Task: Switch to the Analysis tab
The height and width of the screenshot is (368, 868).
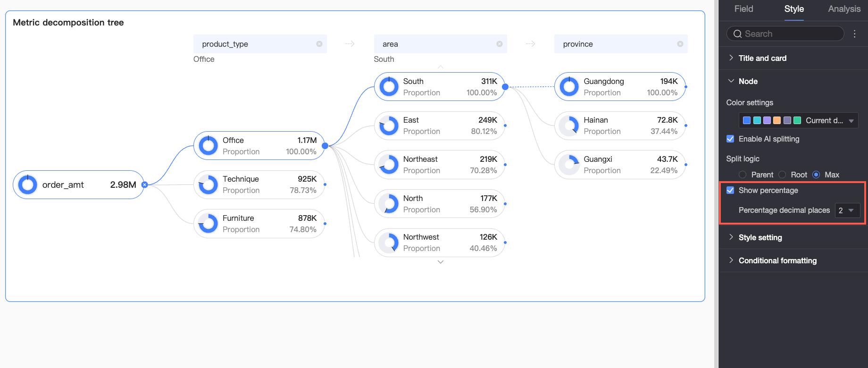Action: [844, 9]
